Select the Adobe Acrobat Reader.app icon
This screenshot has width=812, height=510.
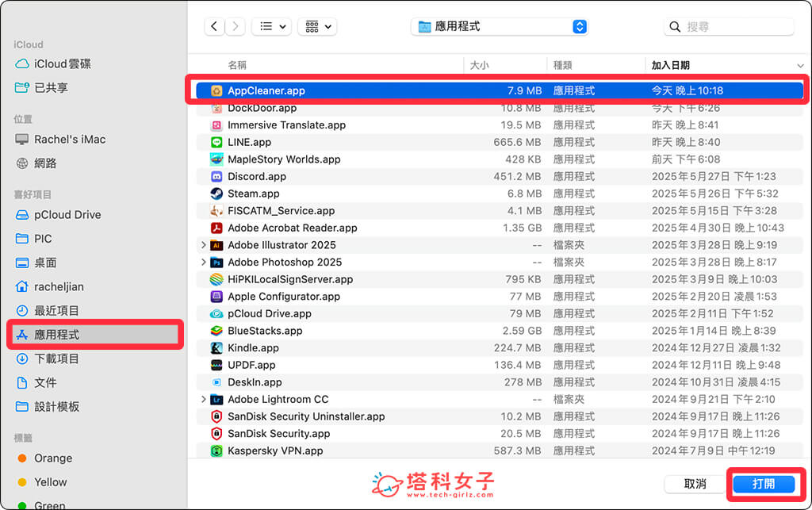[x=216, y=228]
